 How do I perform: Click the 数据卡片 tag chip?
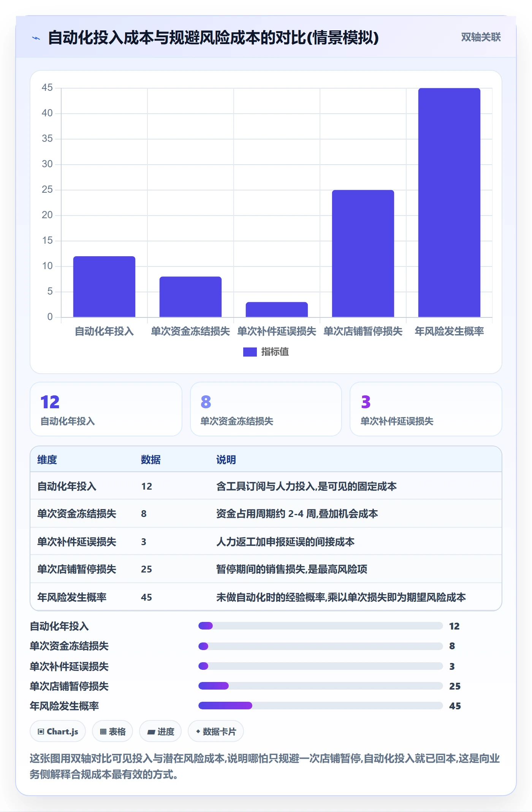coord(216,732)
